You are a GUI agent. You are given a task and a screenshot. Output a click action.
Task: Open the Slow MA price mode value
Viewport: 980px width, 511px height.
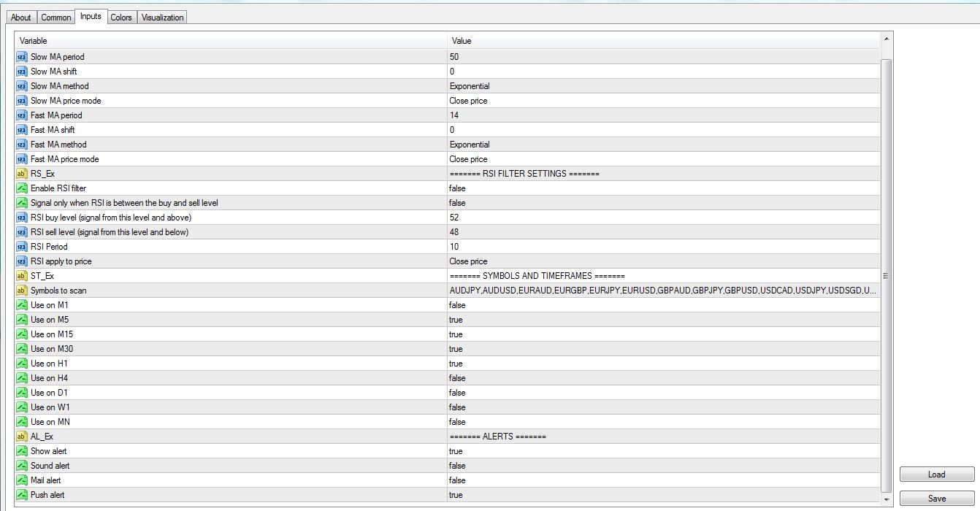pos(664,101)
